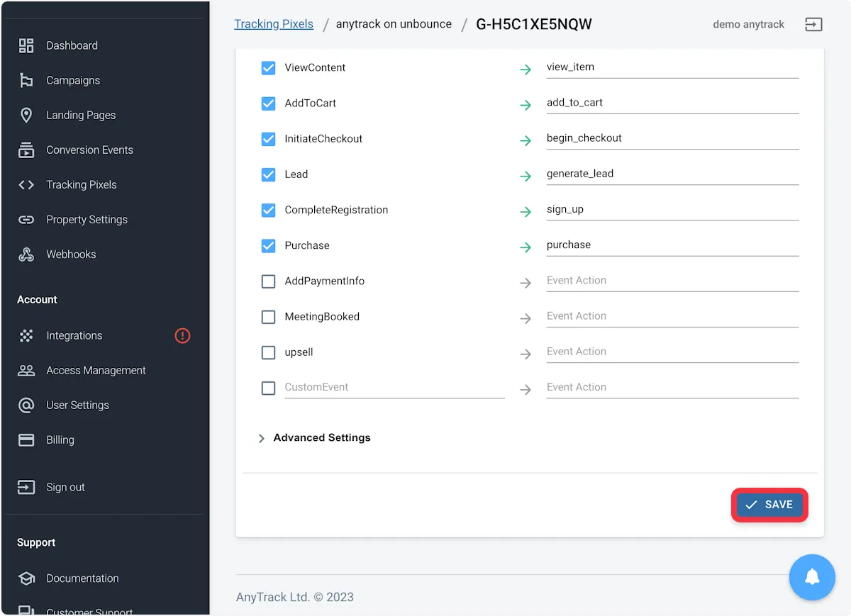Viewport: 851px width, 616px height.
Task: Click the Documentation graduation cap icon
Action: pyautogui.click(x=26, y=578)
